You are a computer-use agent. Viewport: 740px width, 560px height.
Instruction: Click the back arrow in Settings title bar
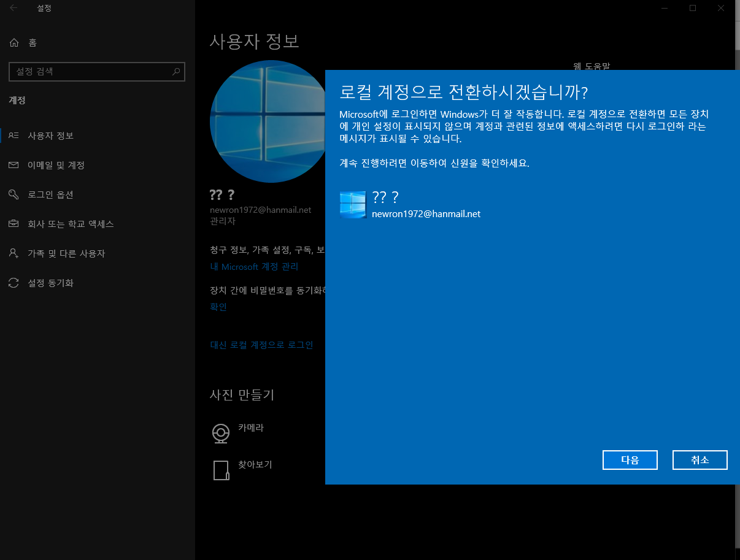(x=13, y=9)
